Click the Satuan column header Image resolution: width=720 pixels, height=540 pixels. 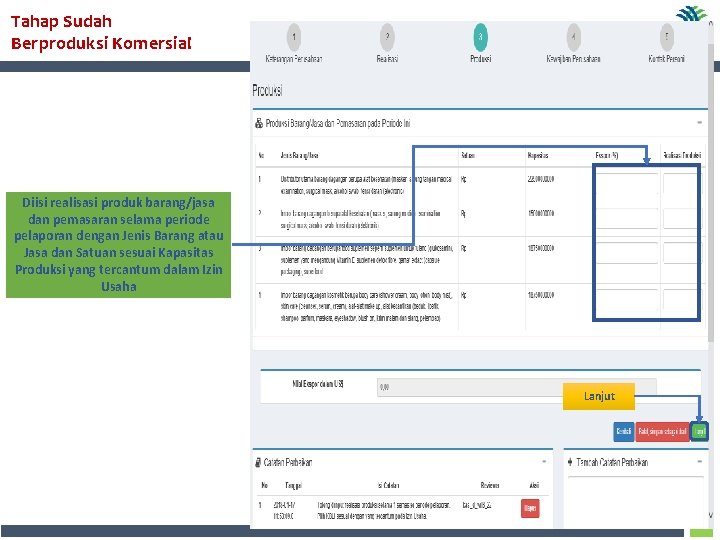coord(467,156)
